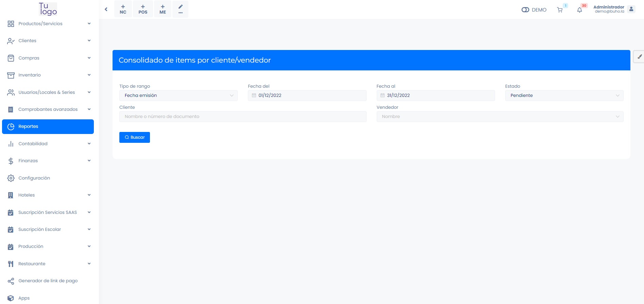Open the Fecha del date picker
The height and width of the screenshot is (304, 644).
point(307,96)
